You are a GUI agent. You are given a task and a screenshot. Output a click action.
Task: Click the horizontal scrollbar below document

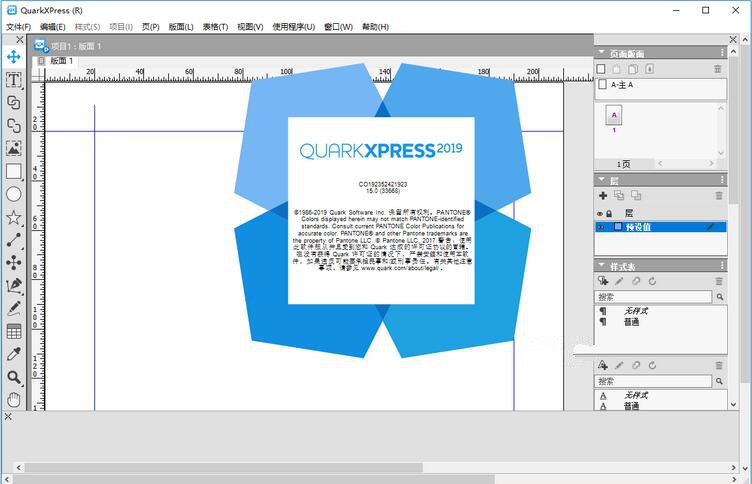[376, 467]
